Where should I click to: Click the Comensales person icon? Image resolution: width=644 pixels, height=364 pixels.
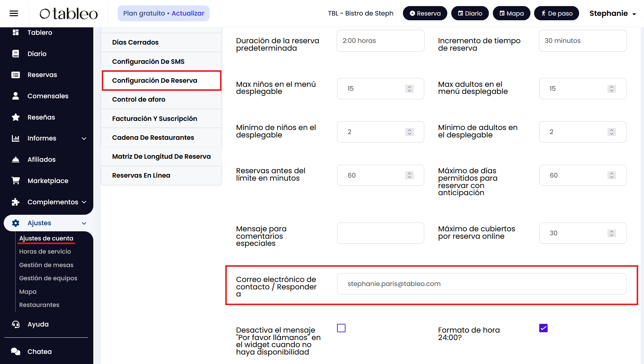(x=16, y=96)
